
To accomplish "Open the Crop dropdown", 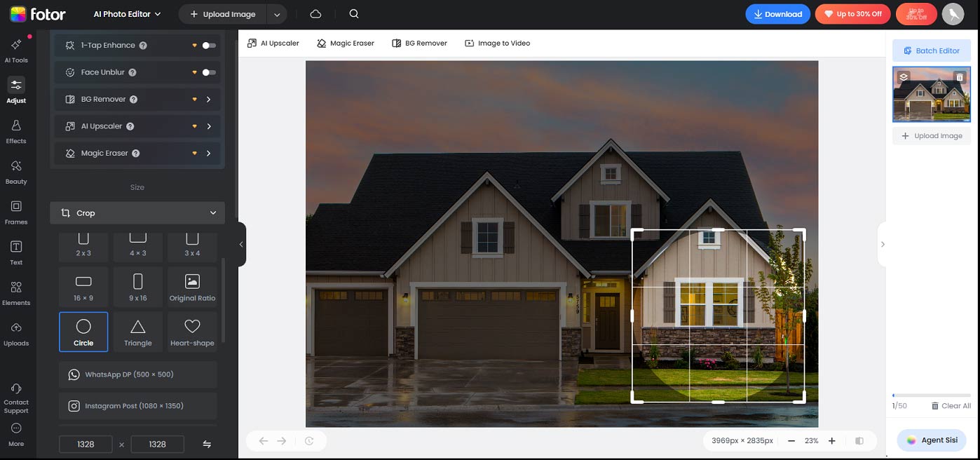I will pyautogui.click(x=137, y=212).
